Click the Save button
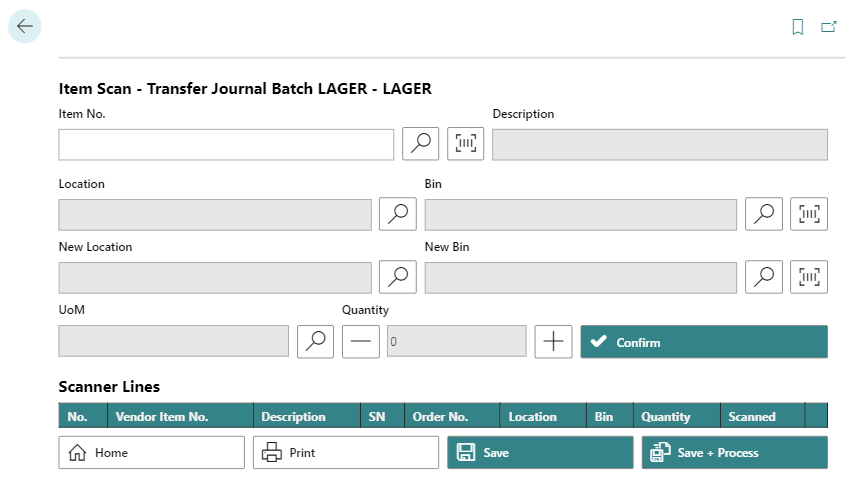 540,452
